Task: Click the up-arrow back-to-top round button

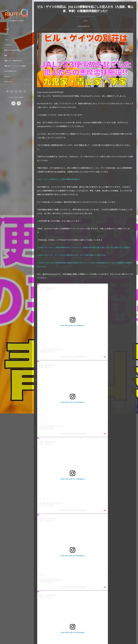Action: pyautogui.click(x=19, y=103)
